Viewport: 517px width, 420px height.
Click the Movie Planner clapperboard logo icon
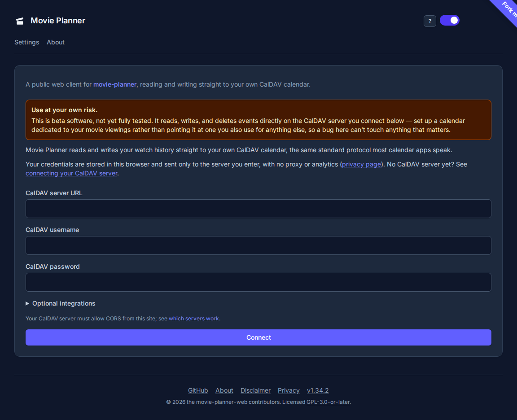[20, 21]
